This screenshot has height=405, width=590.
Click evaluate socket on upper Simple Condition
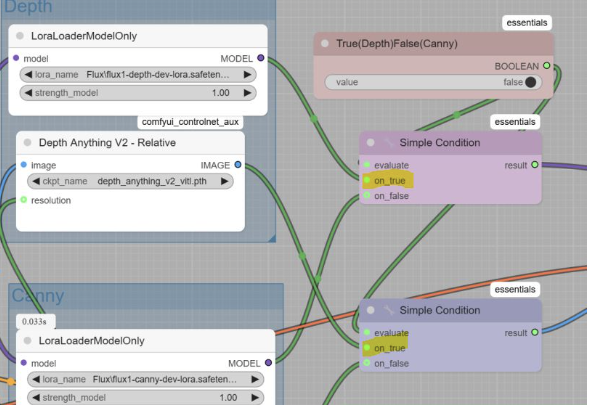tap(367, 164)
